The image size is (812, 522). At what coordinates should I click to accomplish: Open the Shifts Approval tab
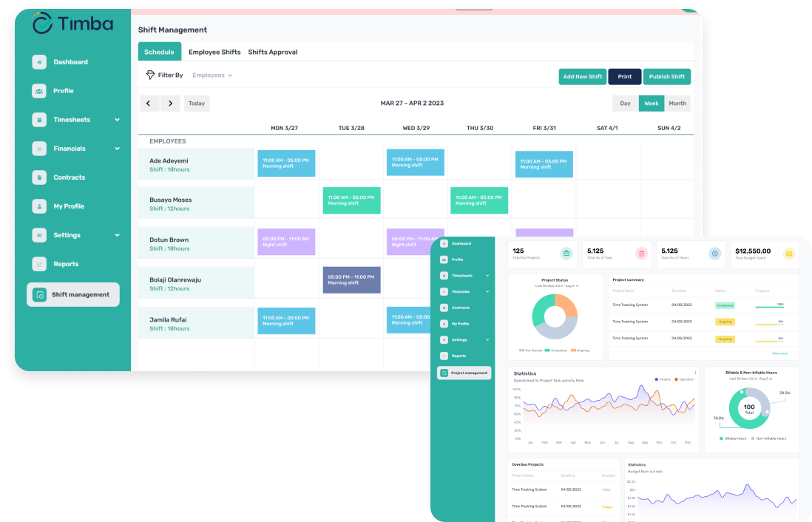(273, 52)
